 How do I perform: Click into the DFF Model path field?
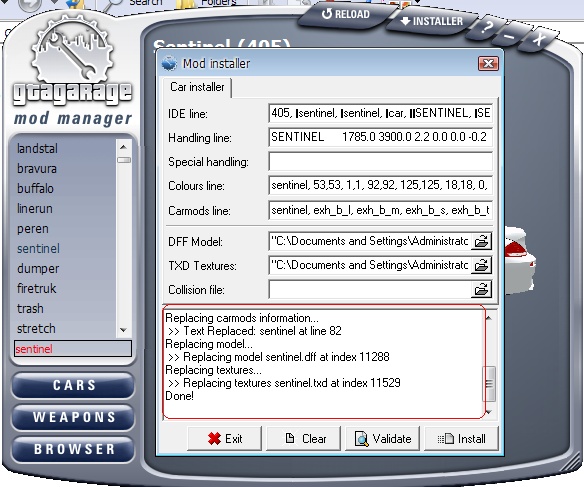coord(369,241)
